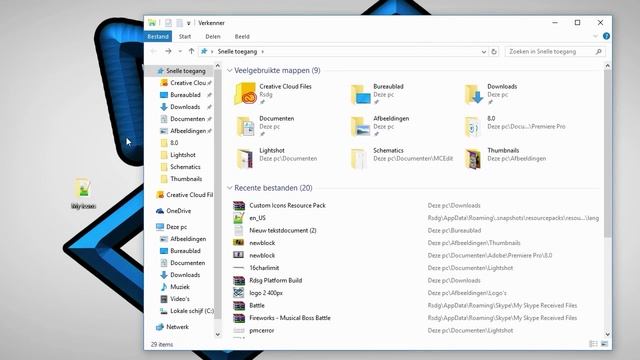Select Documenten under Deze pc in sidebar
The width and height of the screenshot is (640, 360).
tap(187, 263)
